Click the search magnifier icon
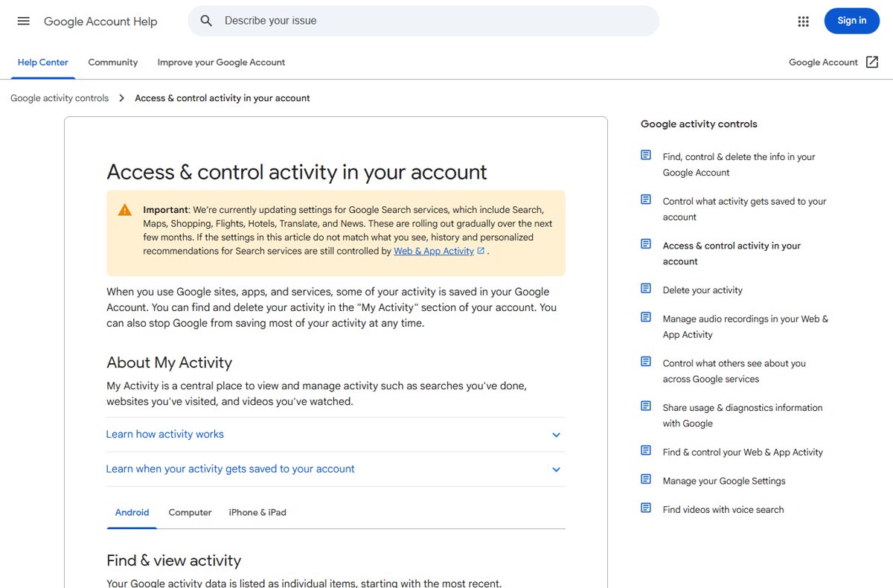893x588 pixels. pyautogui.click(x=207, y=21)
